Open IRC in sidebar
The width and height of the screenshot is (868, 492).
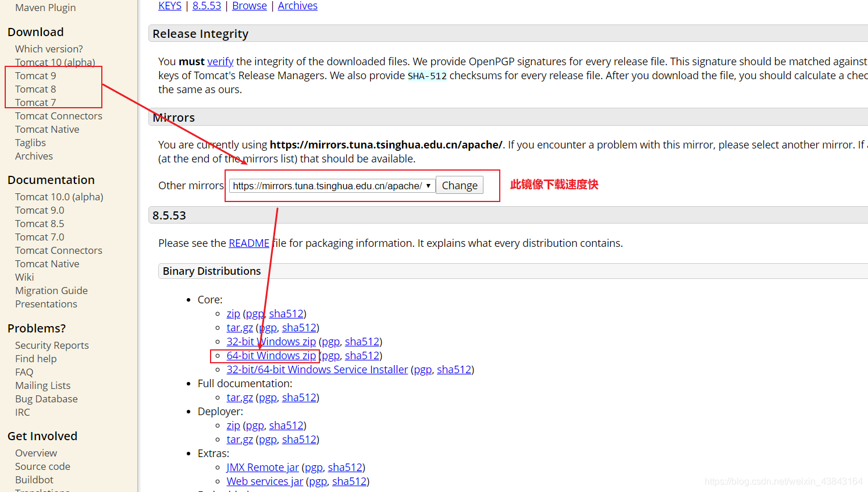click(22, 412)
